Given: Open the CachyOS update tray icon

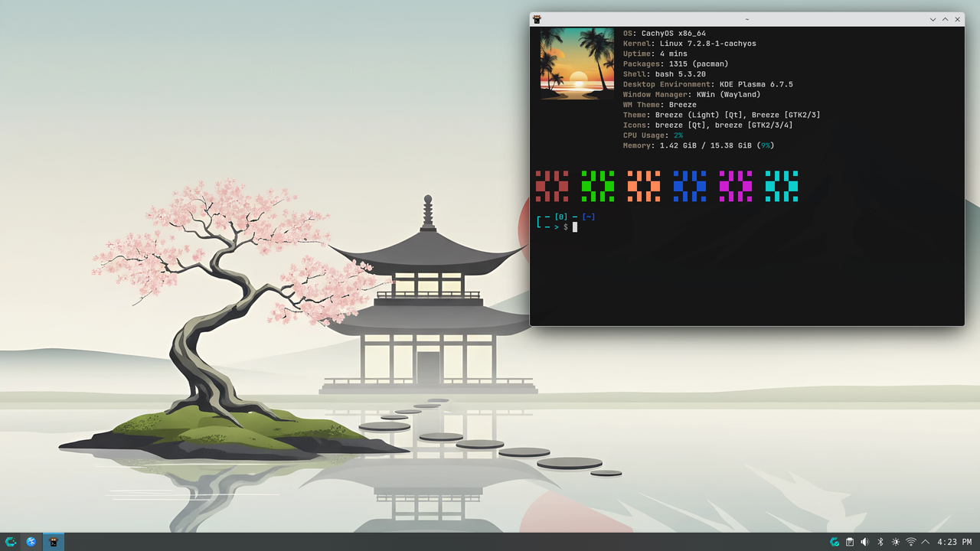Looking at the screenshot, I should tap(835, 542).
